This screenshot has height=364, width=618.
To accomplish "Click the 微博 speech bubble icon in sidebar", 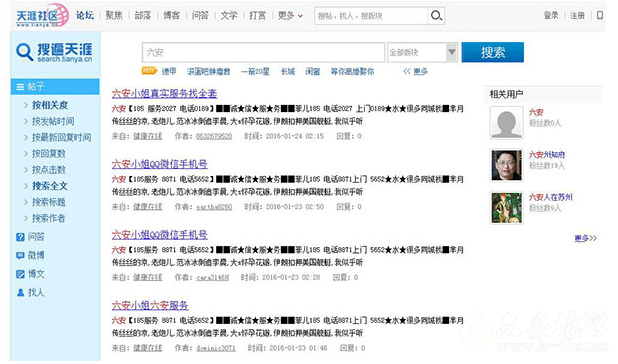I will [20, 256].
